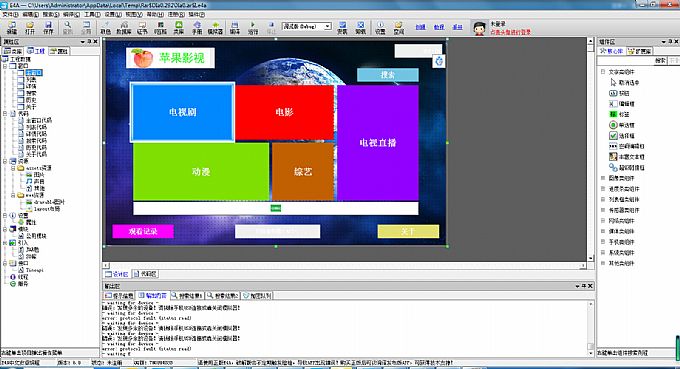Switch to the 代码区 tab below canvas
The image size is (680, 369).
[146, 274]
